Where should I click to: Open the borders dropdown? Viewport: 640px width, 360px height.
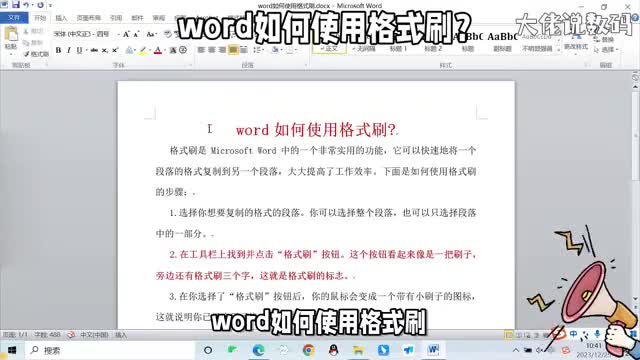point(291,50)
